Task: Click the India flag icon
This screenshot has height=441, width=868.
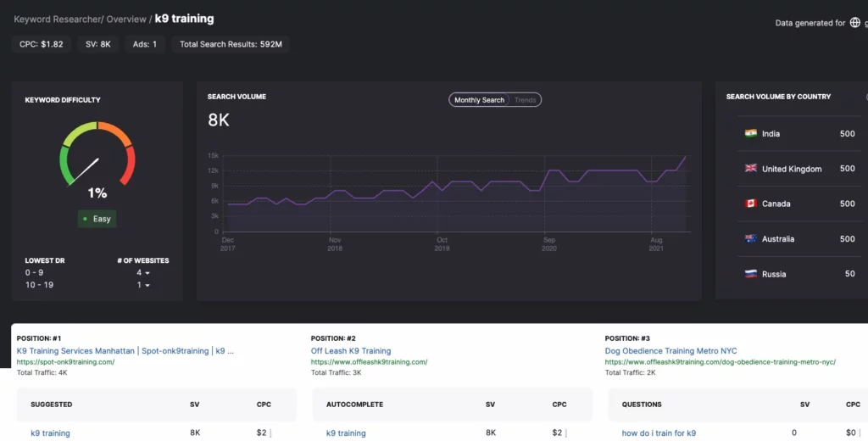Action: (x=750, y=133)
